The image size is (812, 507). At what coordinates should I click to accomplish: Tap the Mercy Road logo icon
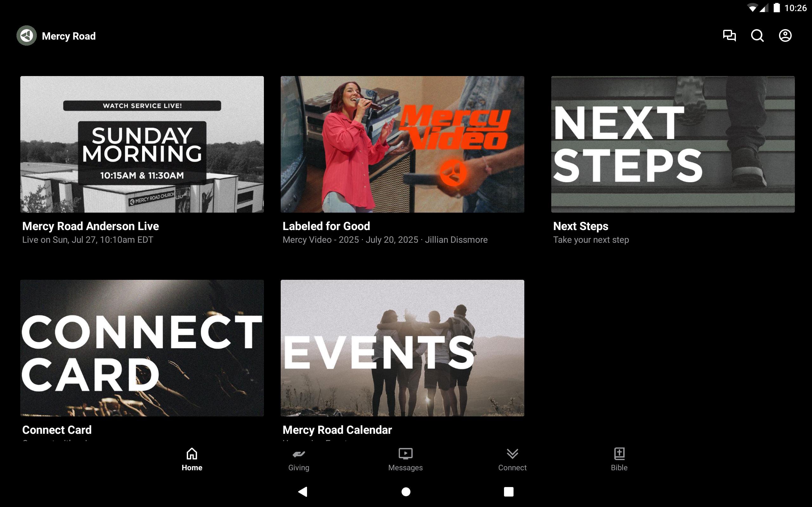tap(27, 35)
